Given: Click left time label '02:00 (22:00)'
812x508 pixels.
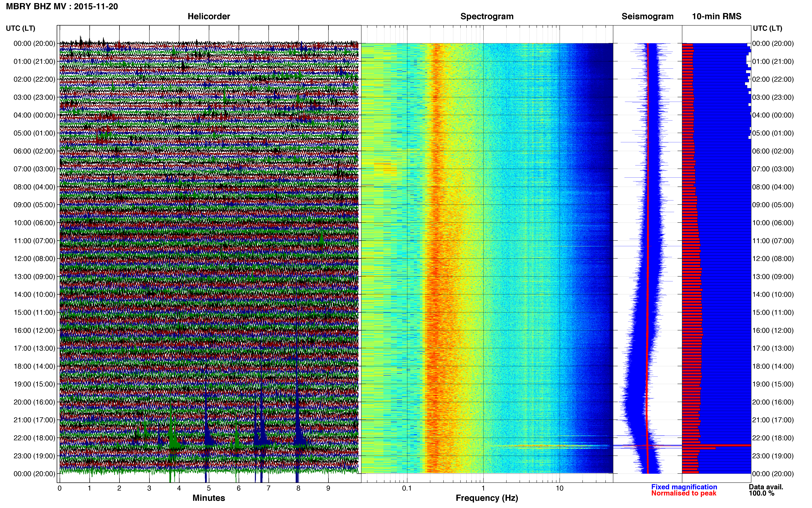Looking at the screenshot, I should coord(34,79).
